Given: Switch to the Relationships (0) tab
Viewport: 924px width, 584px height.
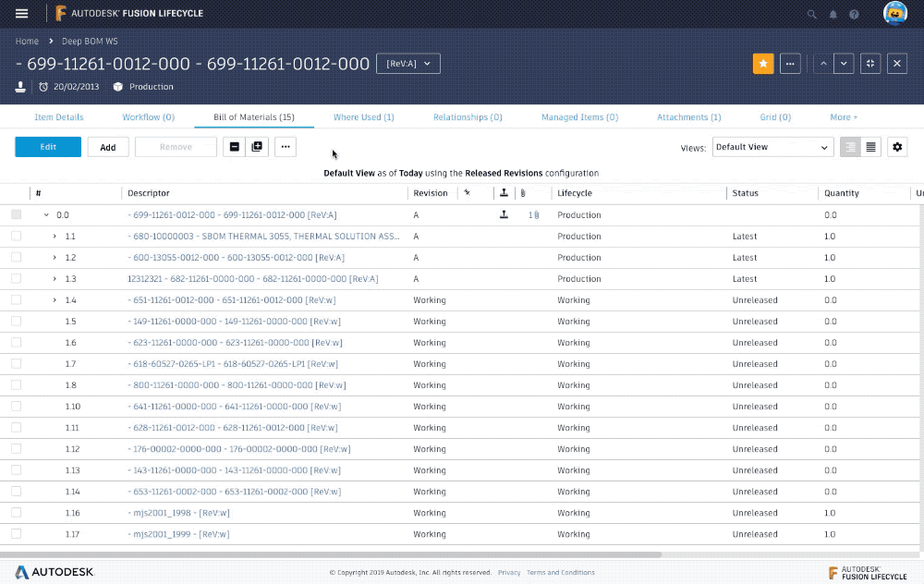Looking at the screenshot, I should pos(468,116).
